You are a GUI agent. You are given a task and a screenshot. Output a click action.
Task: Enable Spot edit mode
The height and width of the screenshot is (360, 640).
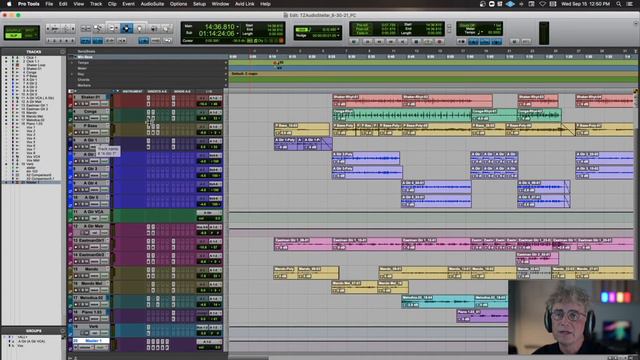pos(29,30)
